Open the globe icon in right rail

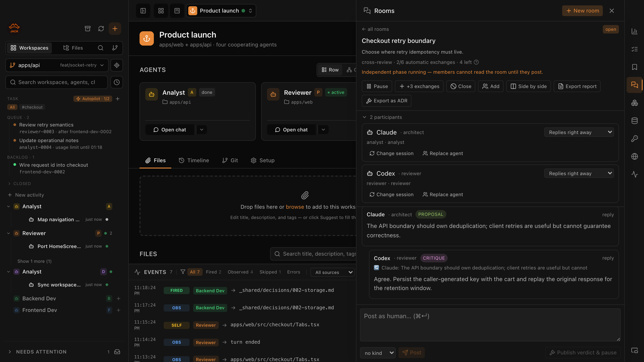635,156
